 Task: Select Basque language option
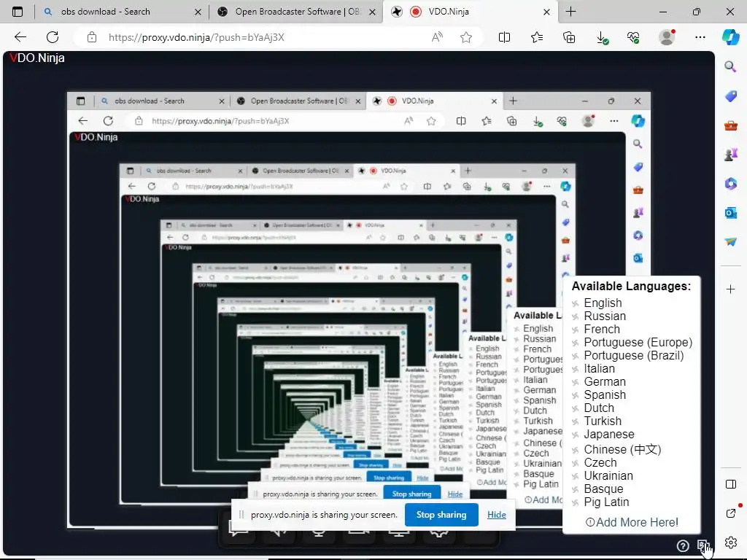pos(603,489)
